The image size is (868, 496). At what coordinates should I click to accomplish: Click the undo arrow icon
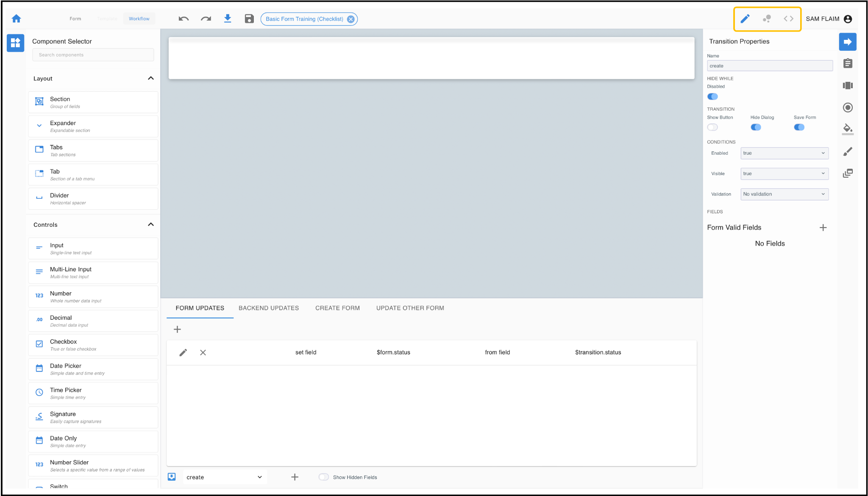184,19
